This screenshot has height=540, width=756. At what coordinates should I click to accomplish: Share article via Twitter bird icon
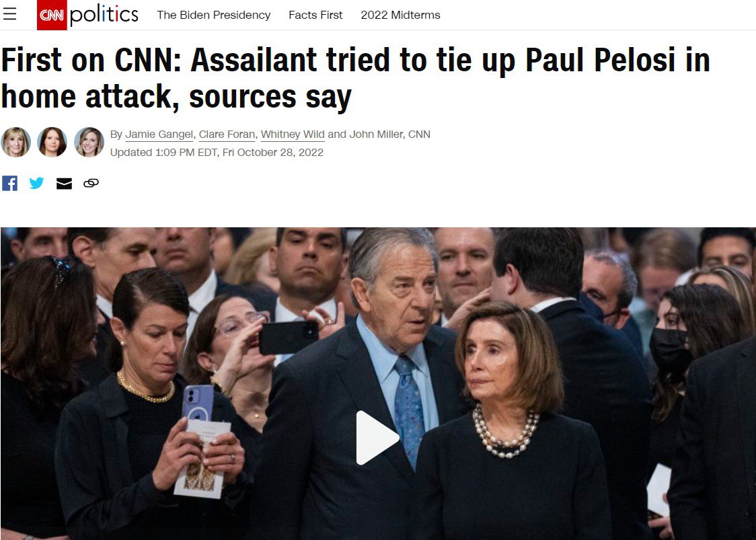tap(36, 183)
